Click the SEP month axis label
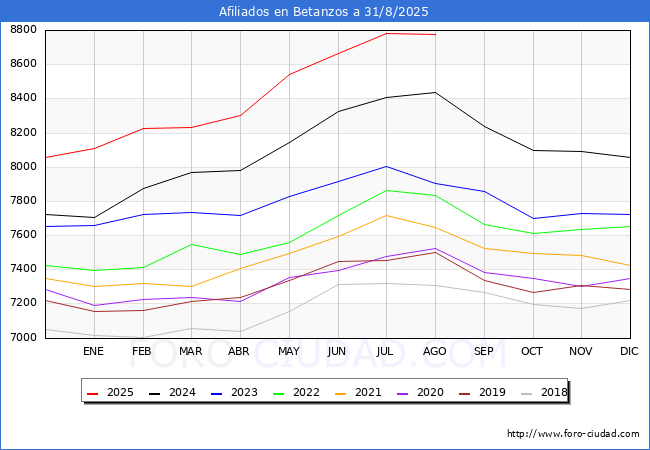This screenshot has height=450, width=650. (x=483, y=351)
